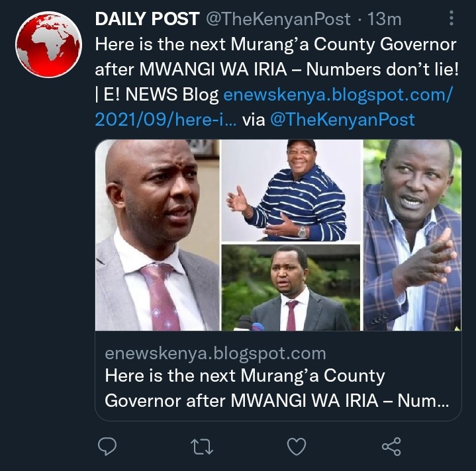Viewport: 476px width, 471px height.
Task: Open the @TheKenyanPost handle in header
Action: point(278,19)
